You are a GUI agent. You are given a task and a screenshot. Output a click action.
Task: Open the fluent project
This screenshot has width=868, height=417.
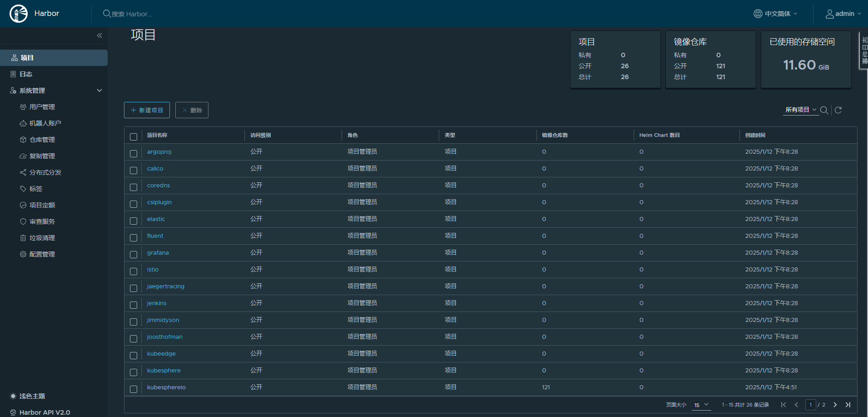coord(155,236)
